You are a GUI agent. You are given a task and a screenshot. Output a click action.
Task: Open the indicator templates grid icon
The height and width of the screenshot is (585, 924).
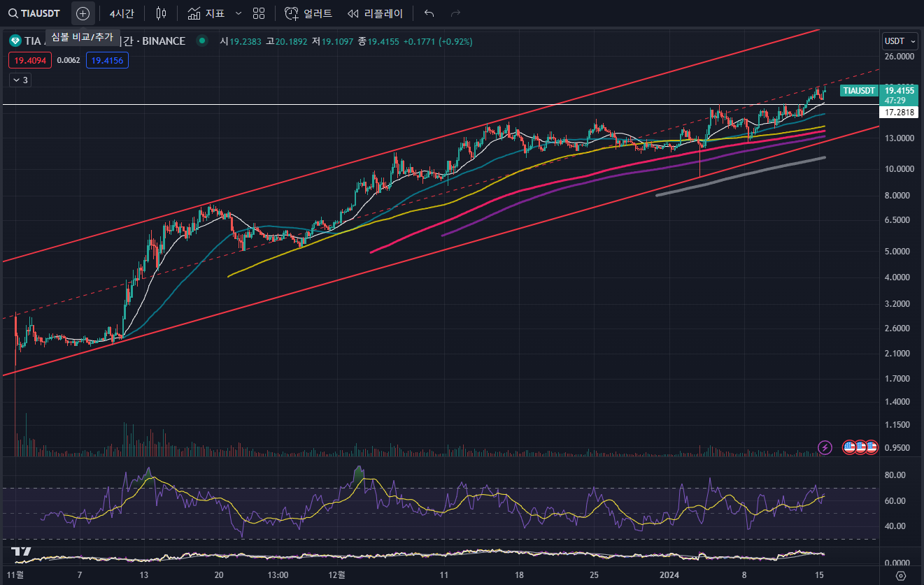click(x=259, y=13)
